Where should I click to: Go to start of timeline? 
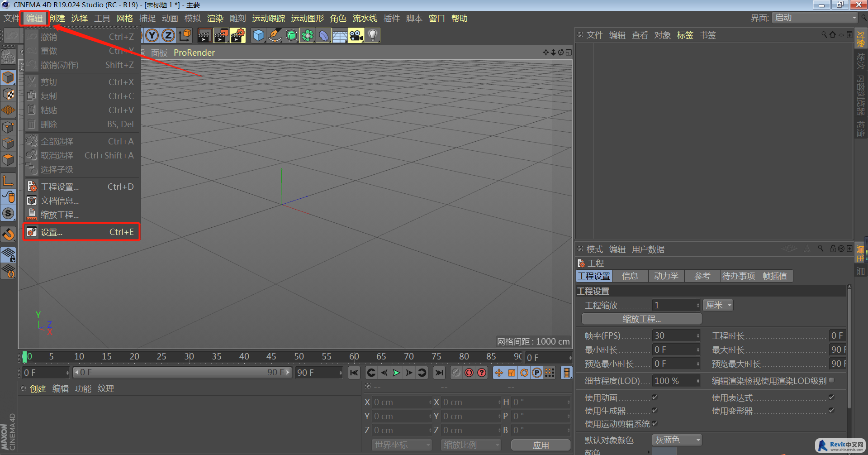(354, 373)
